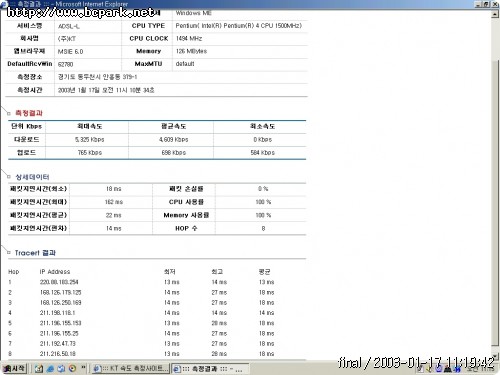Select IP 211.196.155.25 in hop 6

click(59, 333)
